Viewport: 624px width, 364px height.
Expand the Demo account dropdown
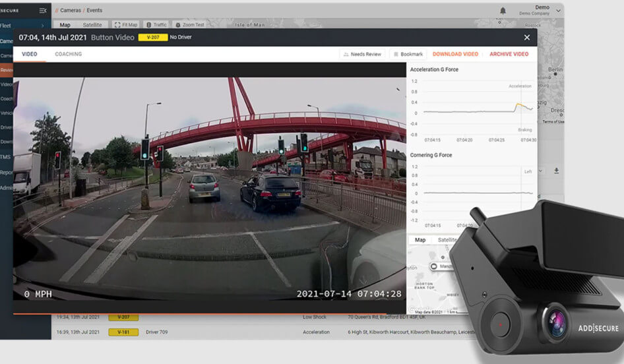[558, 11]
